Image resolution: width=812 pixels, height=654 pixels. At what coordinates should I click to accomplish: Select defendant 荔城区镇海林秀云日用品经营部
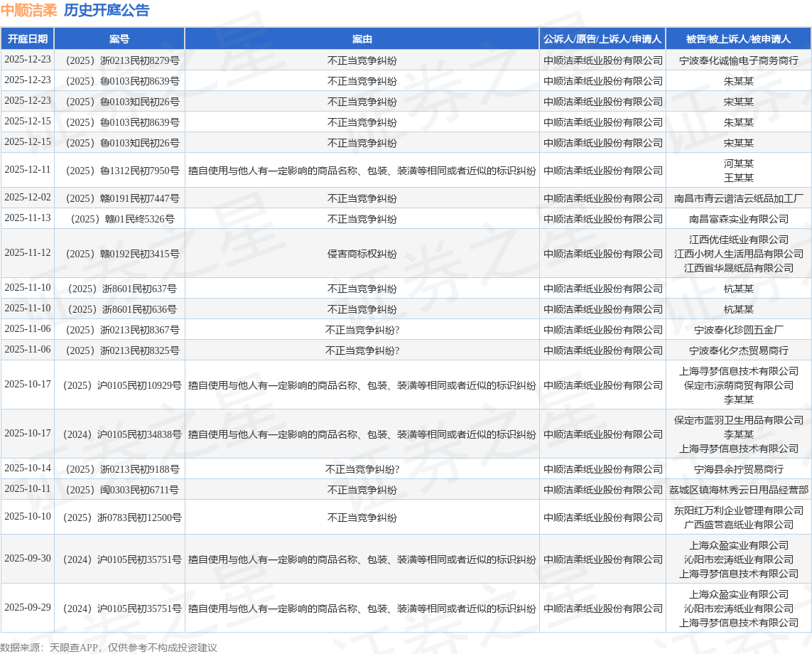[x=738, y=490]
